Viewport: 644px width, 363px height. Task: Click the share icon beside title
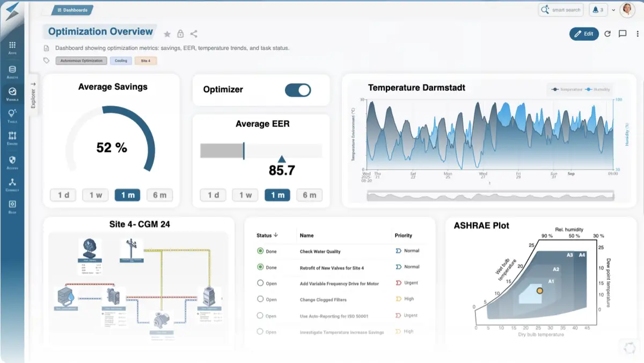(194, 34)
